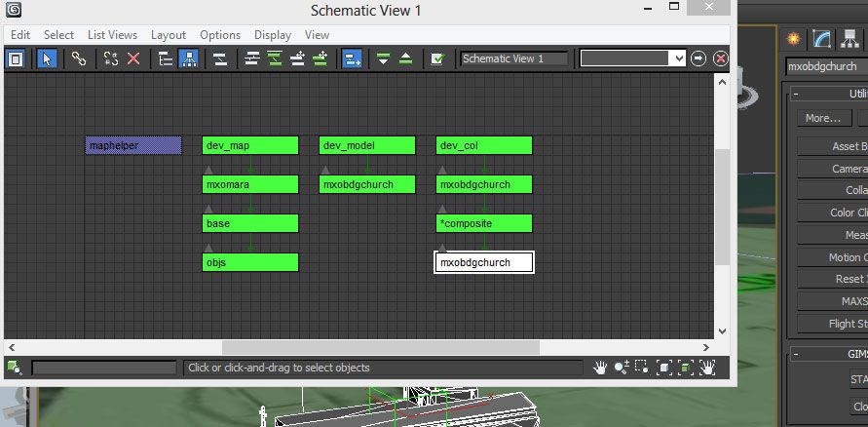
Task: Collapse the Utilities rollout minus button
Action: tap(796, 95)
